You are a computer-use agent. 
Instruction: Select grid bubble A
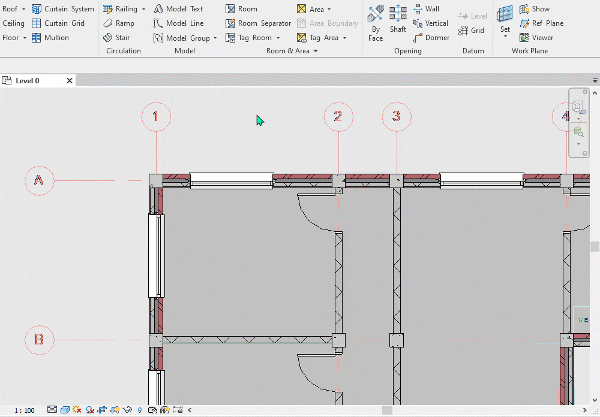tap(39, 180)
